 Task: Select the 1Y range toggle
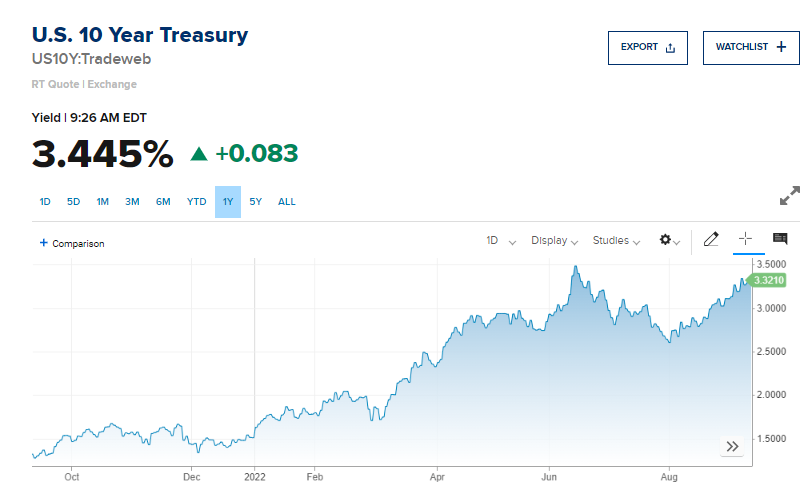[x=228, y=202]
